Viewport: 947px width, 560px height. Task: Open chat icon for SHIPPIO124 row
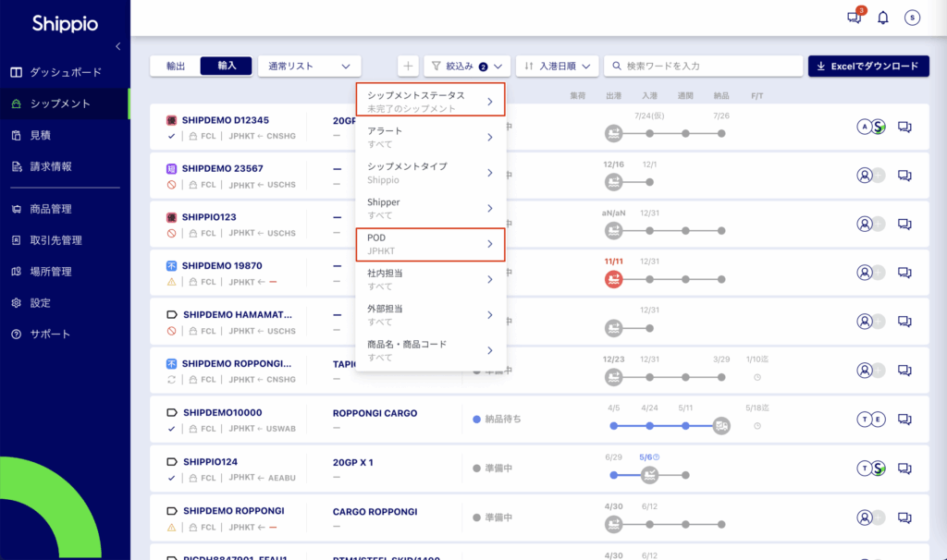coord(905,468)
